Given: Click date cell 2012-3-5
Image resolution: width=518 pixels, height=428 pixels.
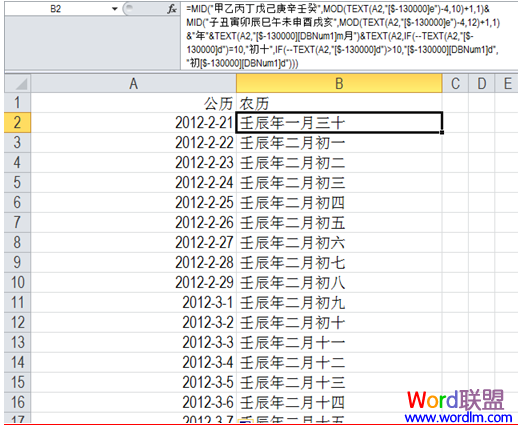Looking at the screenshot, I should [x=133, y=383].
